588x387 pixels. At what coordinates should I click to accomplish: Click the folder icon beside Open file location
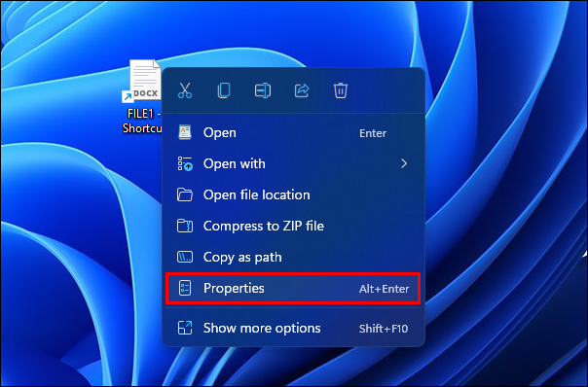(185, 194)
